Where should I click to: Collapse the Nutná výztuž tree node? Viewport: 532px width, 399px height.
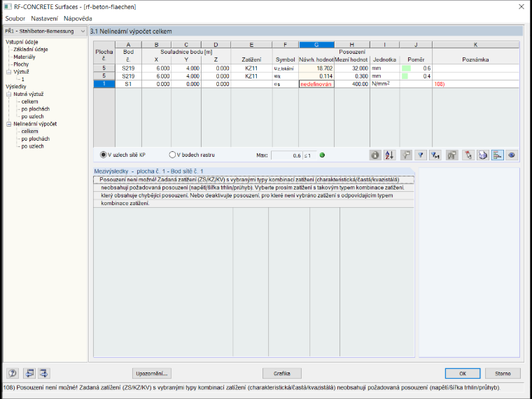(9, 94)
